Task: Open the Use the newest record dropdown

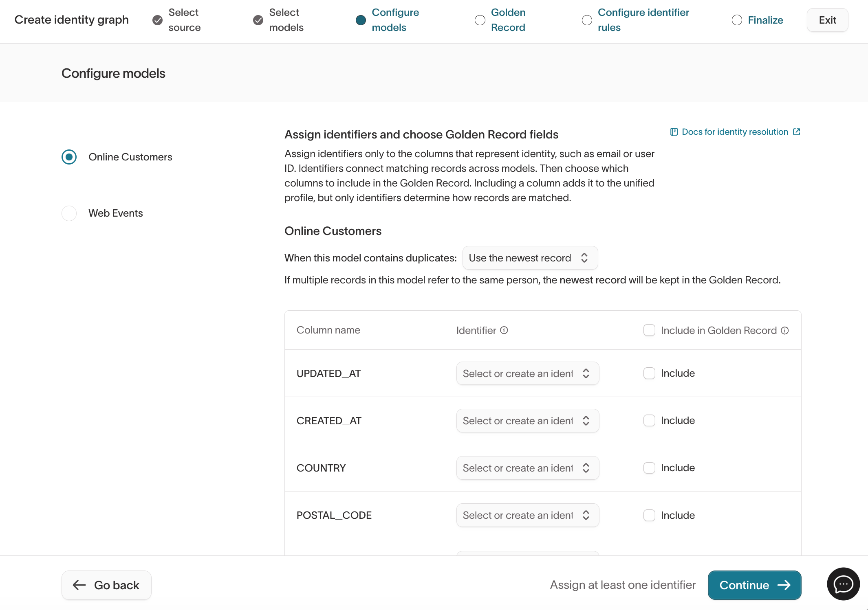Action: click(530, 258)
